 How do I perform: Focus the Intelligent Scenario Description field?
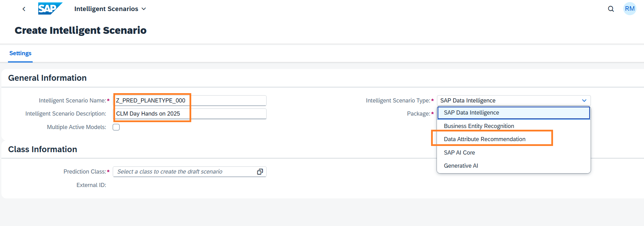(190, 114)
